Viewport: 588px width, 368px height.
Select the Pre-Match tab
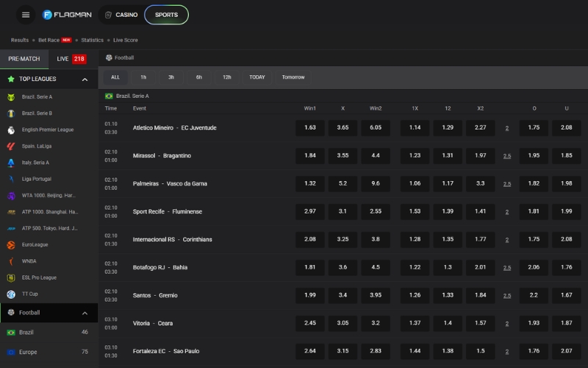(24, 59)
